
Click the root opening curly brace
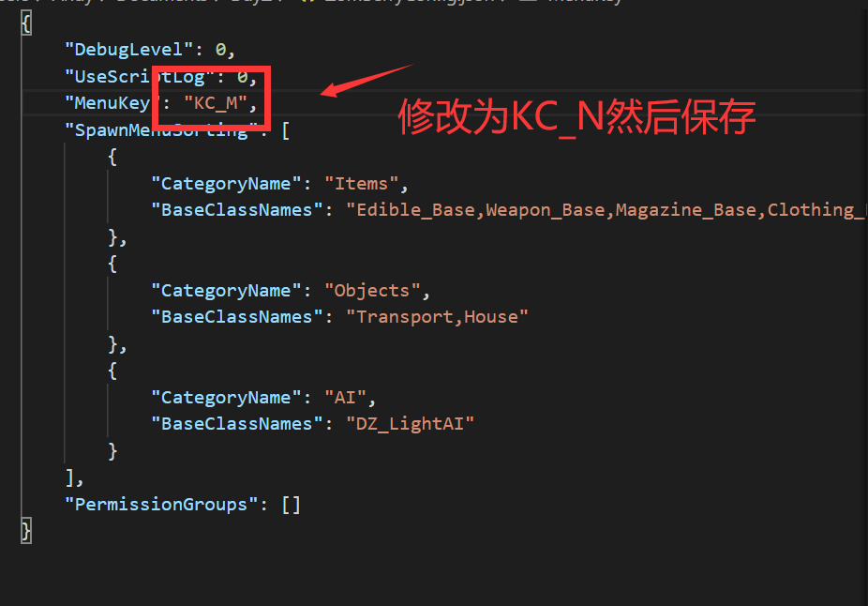click(x=26, y=23)
